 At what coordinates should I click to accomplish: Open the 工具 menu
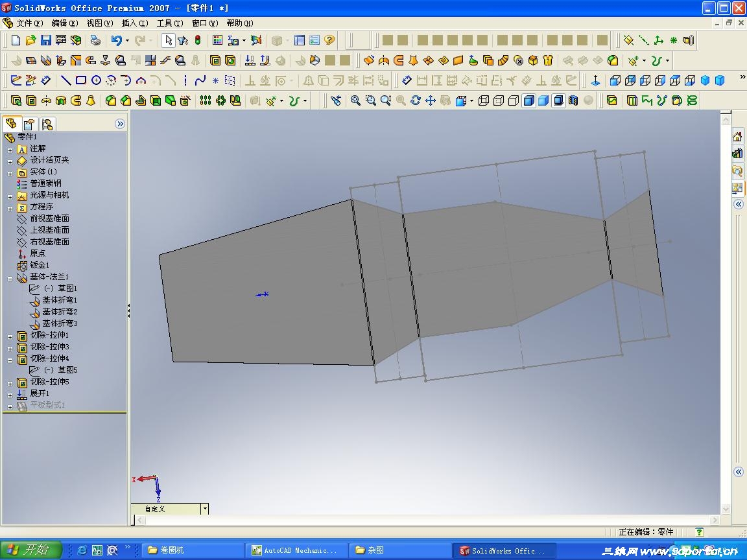[x=170, y=23]
